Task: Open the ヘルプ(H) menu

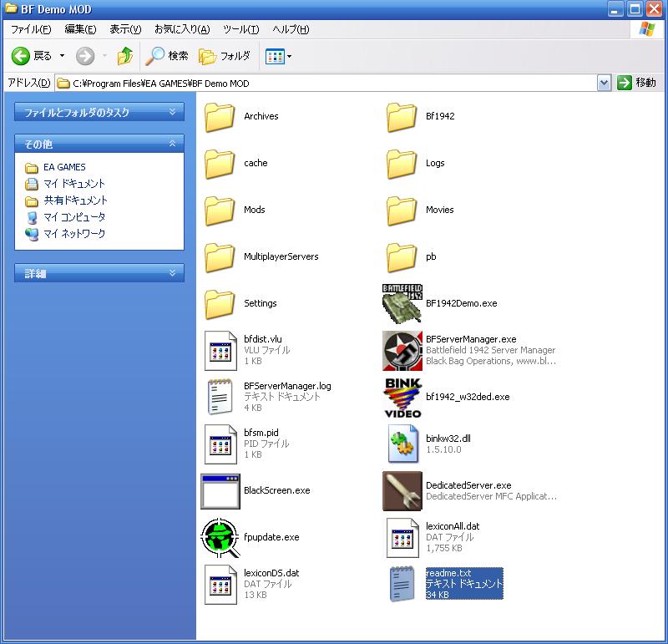Action: (x=291, y=29)
